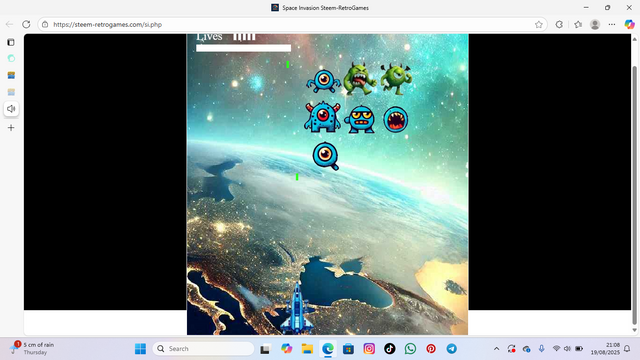Screen dimensions: 640x360
Task: Click the blue player spaceship
Action: click(297, 309)
